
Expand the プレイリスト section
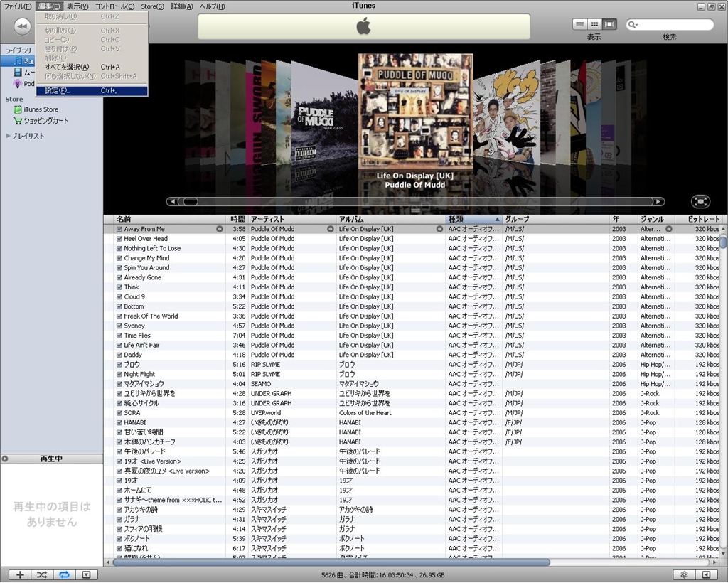pos(8,136)
